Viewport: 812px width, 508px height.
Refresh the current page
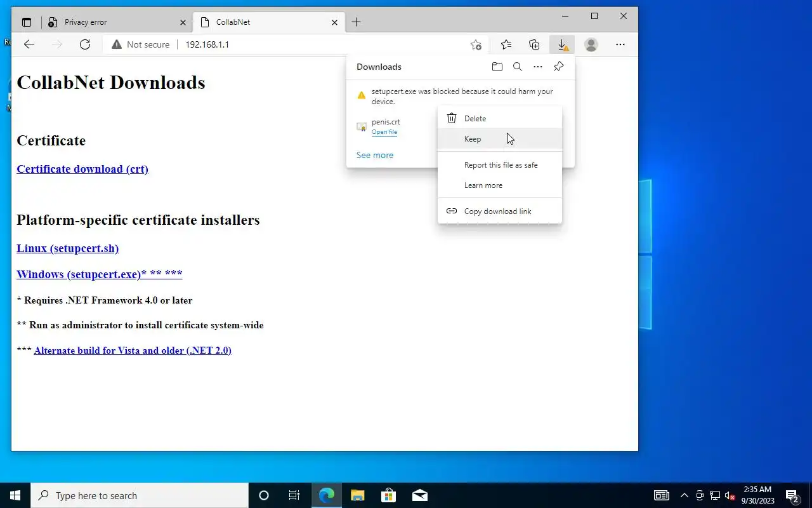point(85,44)
